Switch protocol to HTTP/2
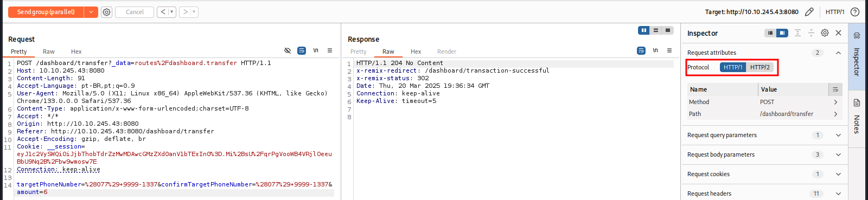This screenshot has height=200, width=868. [x=760, y=67]
